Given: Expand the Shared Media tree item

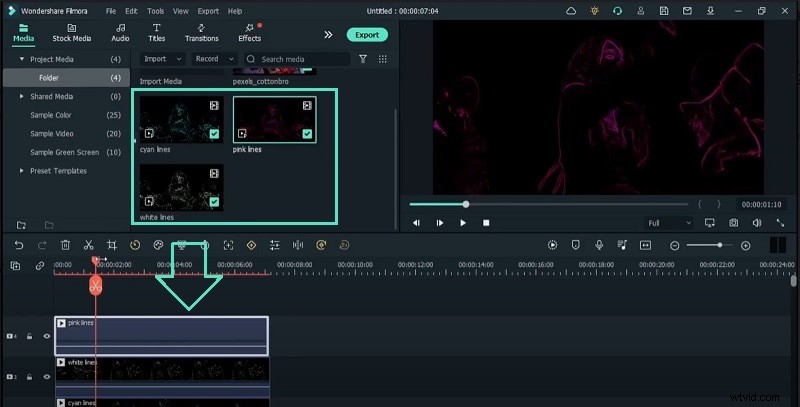Looking at the screenshot, I should pos(22,96).
